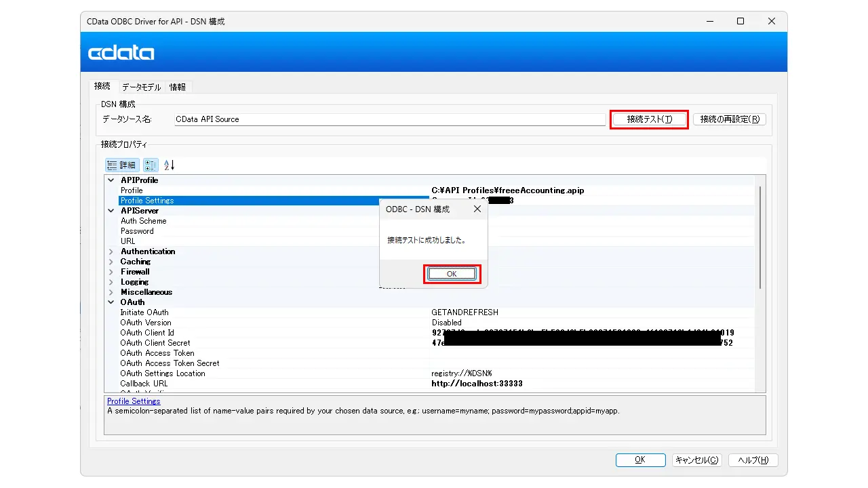
Task: Click the freeeAccounting.apip profile path value
Action: (508, 190)
